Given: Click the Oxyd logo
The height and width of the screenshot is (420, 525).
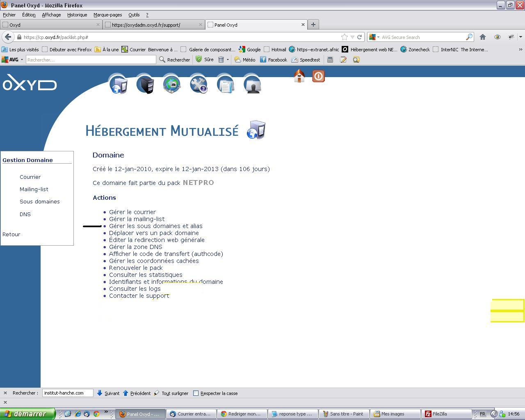Looking at the screenshot, I should [30, 83].
